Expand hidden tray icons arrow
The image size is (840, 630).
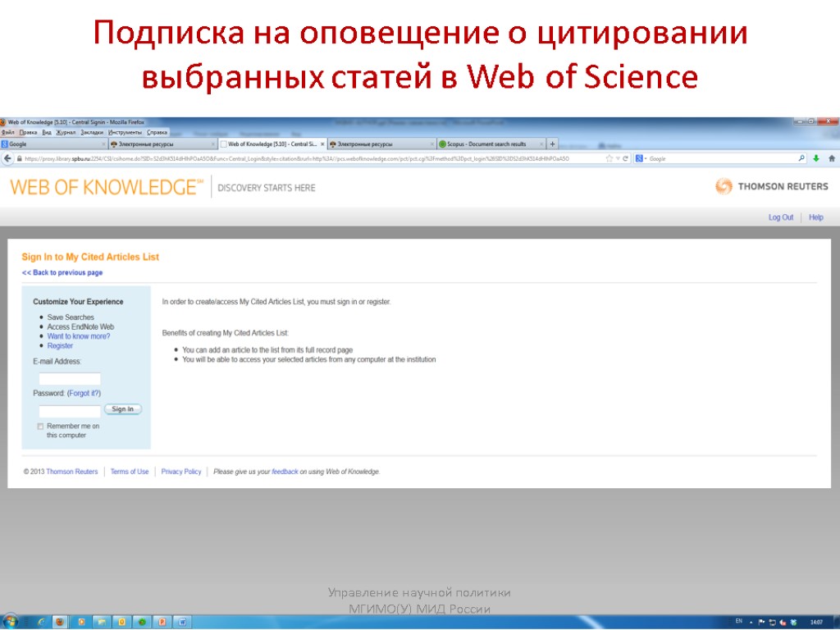click(x=751, y=623)
